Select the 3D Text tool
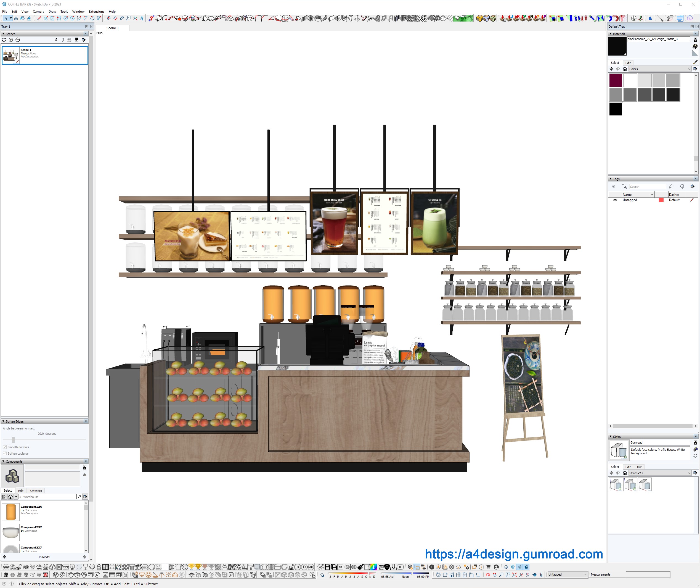 pyautogui.click(x=142, y=18)
